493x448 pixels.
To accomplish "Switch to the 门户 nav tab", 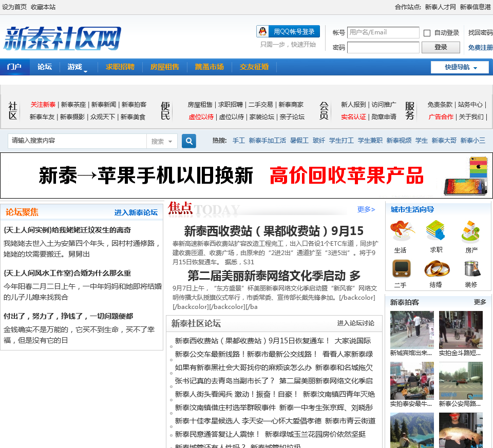I will point(14,67).
